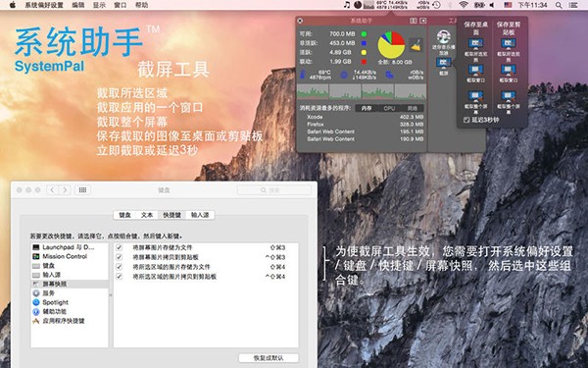Click the network speed globe icon

[344, 76]
